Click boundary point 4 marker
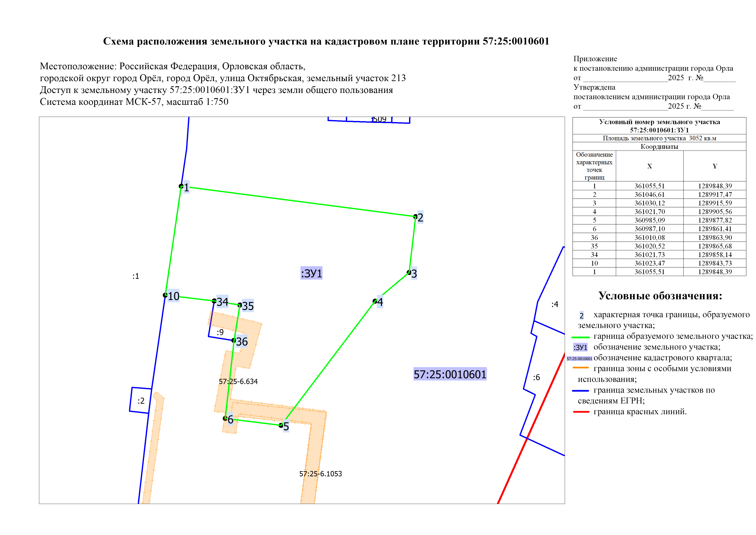Screen dimensions: 756x535 pos(375,301)
